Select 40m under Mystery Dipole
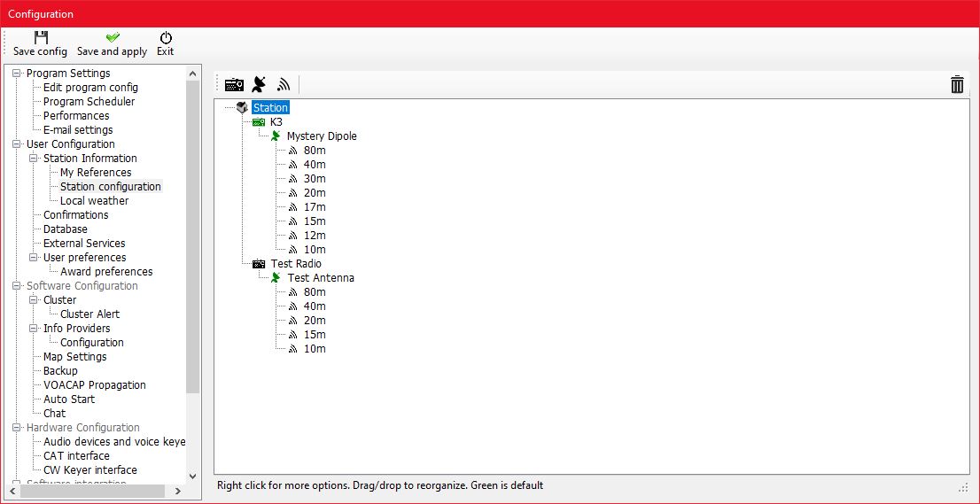 (315, 164)
